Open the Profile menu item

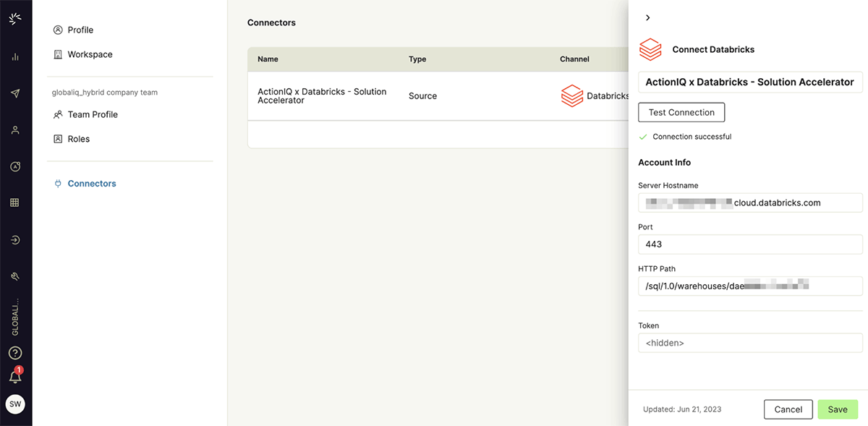point(80,30)
